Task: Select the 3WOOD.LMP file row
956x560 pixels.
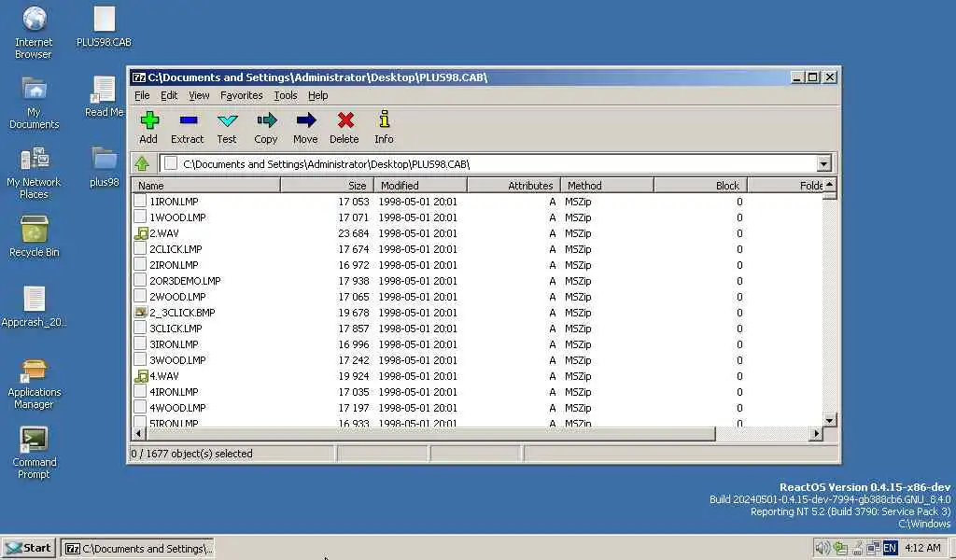Action: (477, 360)
